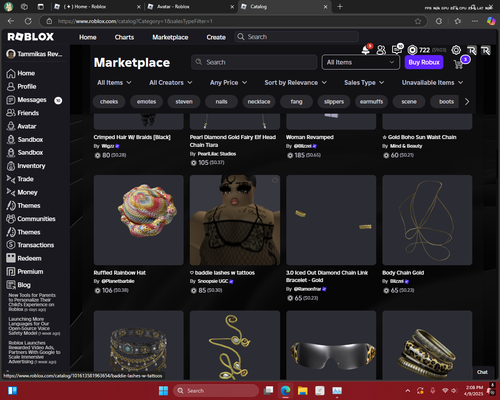500x400 pixels.
Task: Reload the page with browser refresh button
Action: click(28, 21)
